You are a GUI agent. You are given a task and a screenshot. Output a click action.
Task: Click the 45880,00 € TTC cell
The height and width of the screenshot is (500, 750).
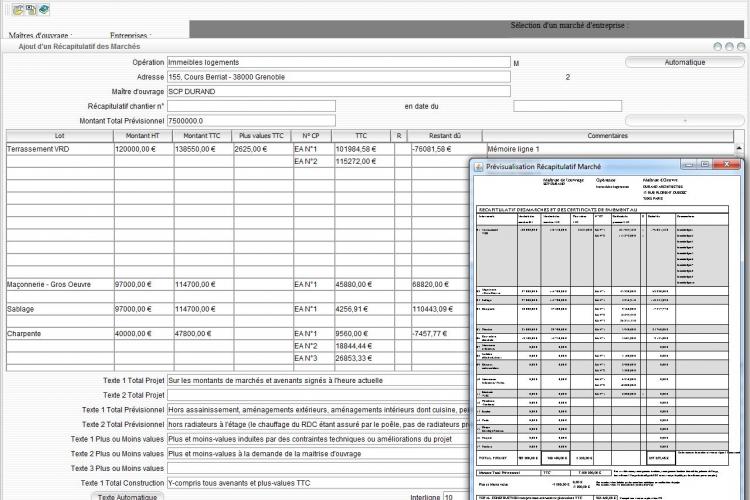tap(364, 284)
